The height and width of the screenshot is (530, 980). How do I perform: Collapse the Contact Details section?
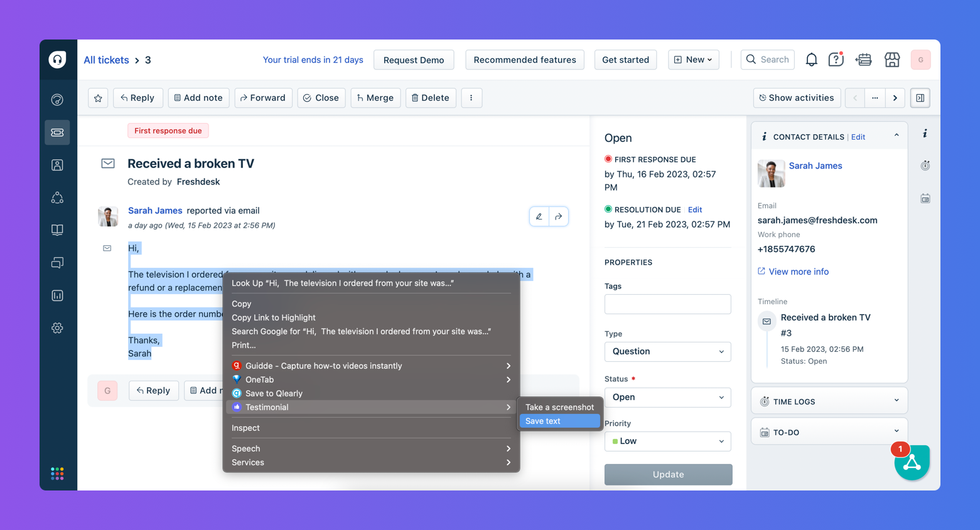coord(897,136)
